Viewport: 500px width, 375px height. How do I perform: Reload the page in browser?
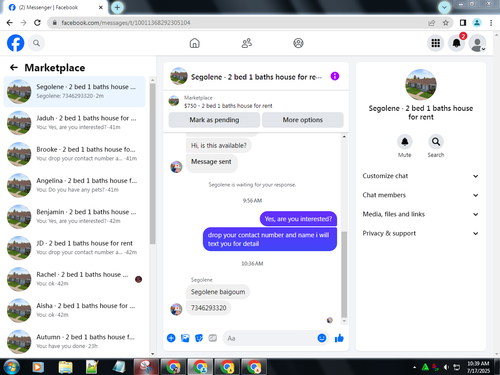(x=37, y=23)
